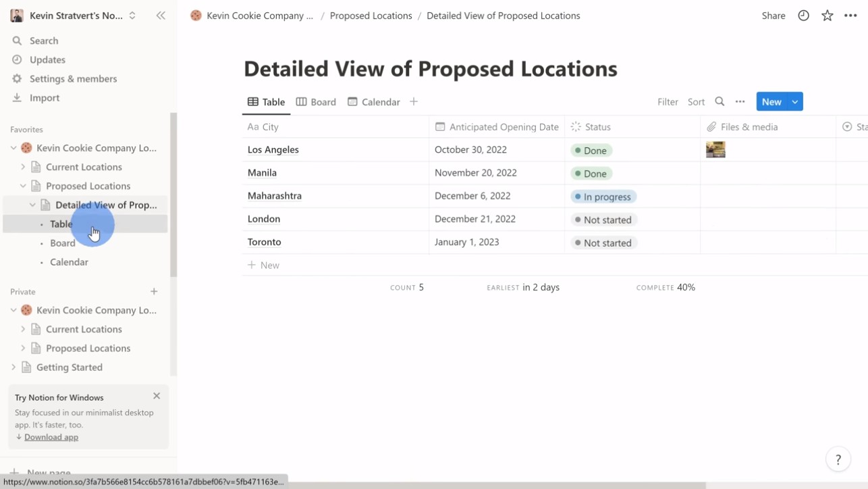This screenshot has height=489, width=868.
Task: Open database view options ellipsis
Action: click(x=740, y=102)
